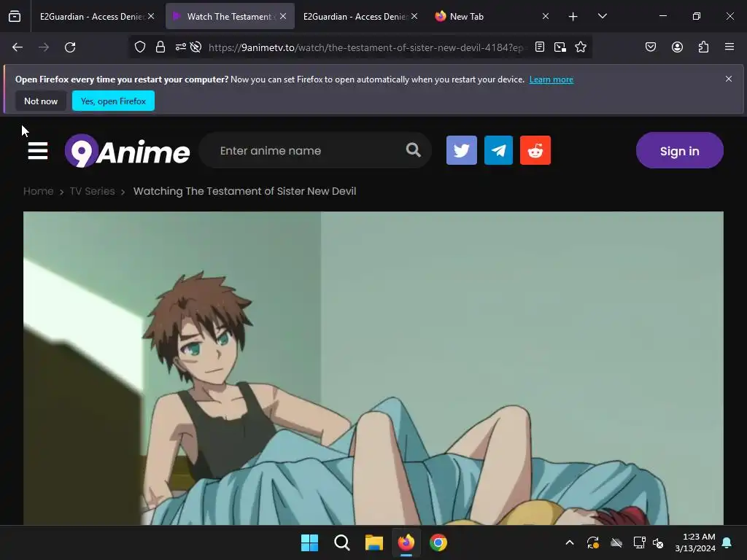Open 9Anime Reddit link

click(x=535, y=150)
